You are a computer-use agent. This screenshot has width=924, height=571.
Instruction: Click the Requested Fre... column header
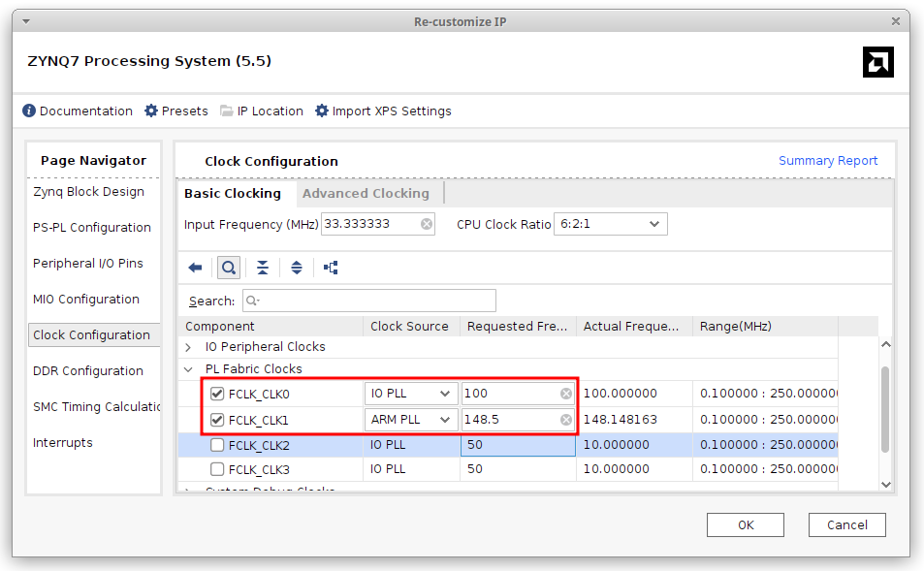[x=518, y=327]
